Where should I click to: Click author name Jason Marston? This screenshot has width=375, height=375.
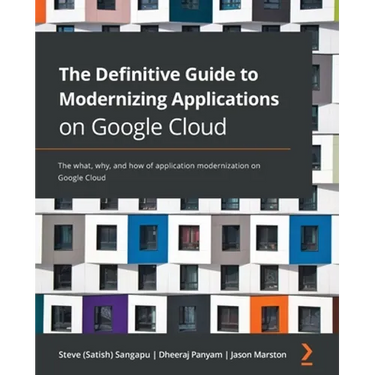[x=258, y=355]
